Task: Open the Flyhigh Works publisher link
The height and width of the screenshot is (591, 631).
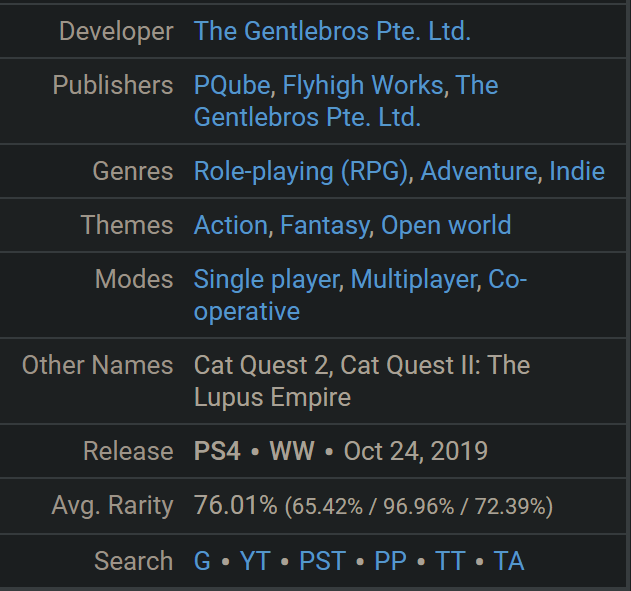Action: pos(363,85)
